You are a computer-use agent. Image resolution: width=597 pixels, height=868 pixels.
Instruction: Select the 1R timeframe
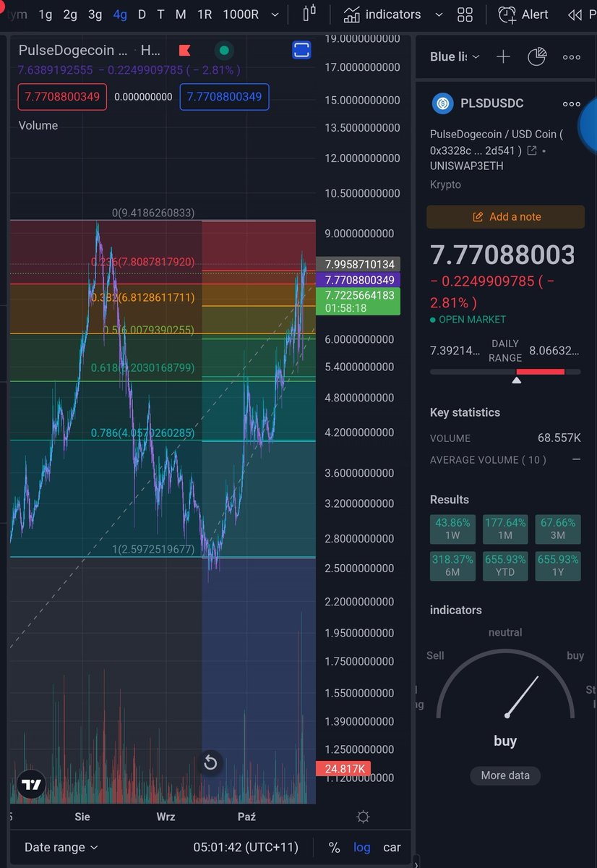tap(205, 14)
